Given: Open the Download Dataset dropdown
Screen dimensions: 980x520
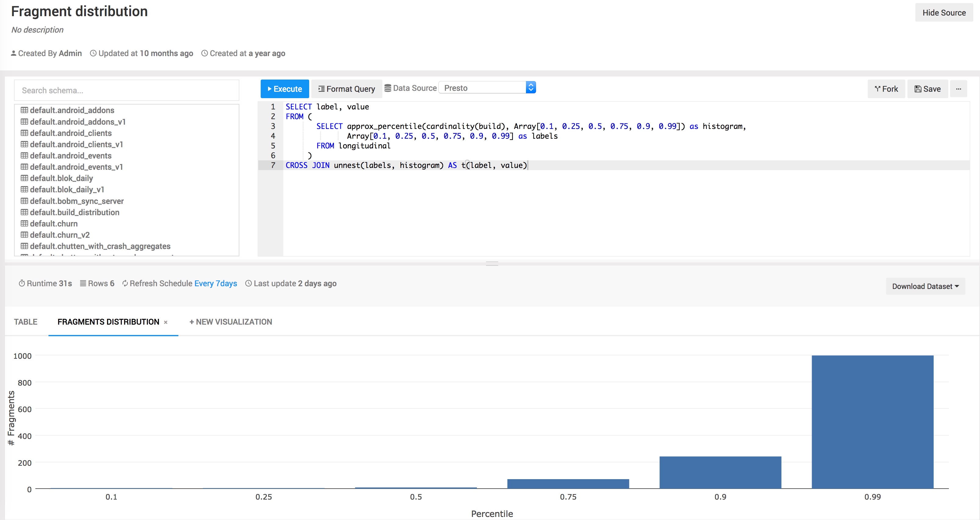Looking at the screenshot, I should click(925, 286).
